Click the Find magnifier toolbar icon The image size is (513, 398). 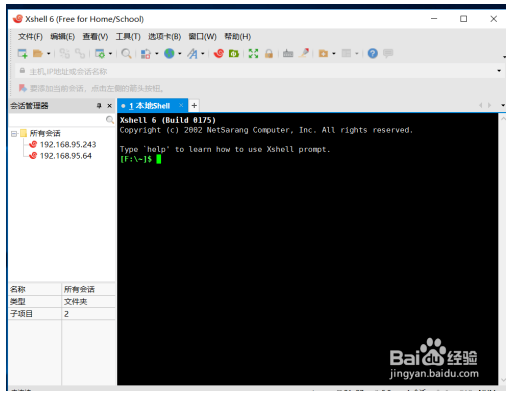tap(126, 53)
